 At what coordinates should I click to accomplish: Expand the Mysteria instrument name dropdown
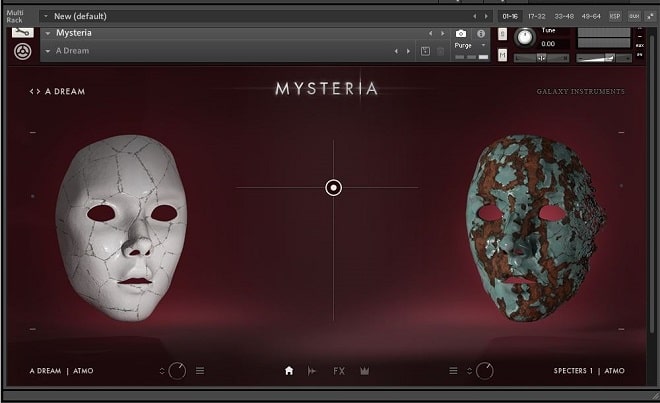[48, 33]
